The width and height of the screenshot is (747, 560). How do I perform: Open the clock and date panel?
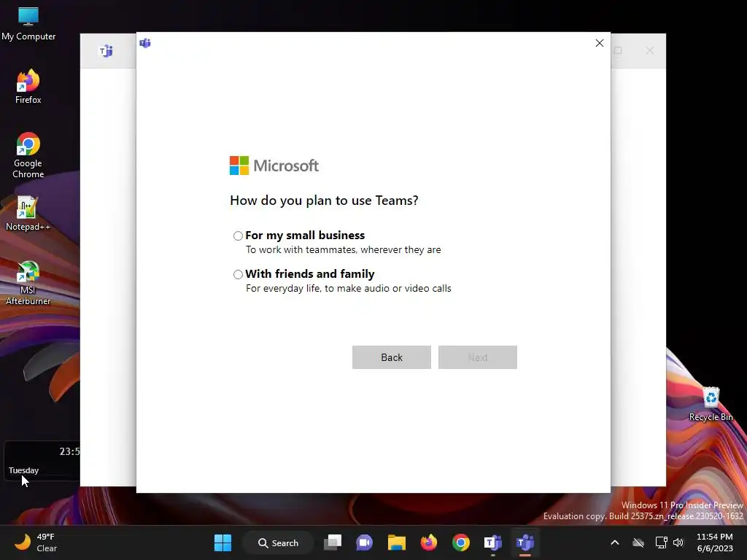[715, 542]
